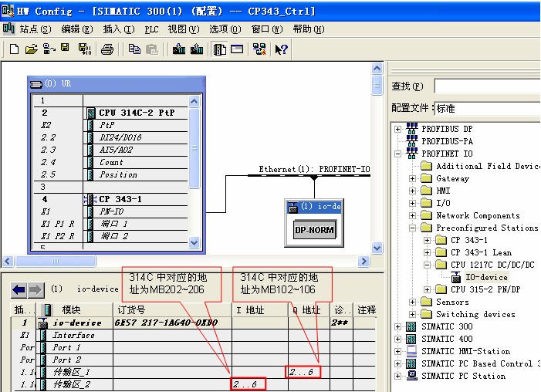Image resolution: width=541 pixels, height=392 pixels.
Task: Open the 插入(I) menu
Action: pos(119,29)
